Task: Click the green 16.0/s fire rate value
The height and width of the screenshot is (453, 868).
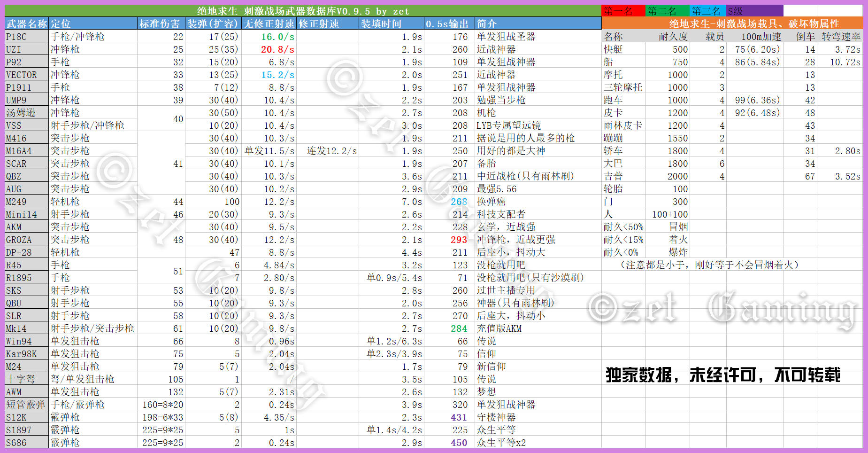Action: click(278, 37)
